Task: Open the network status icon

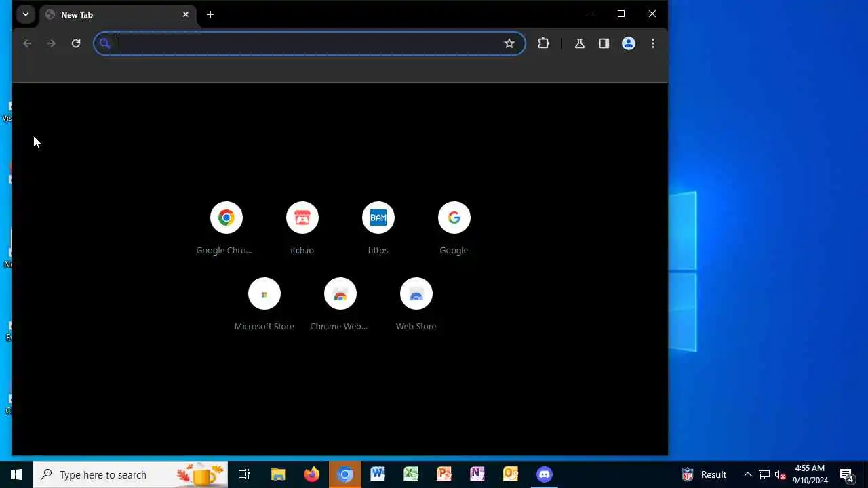Action: [x=764, y=474]
